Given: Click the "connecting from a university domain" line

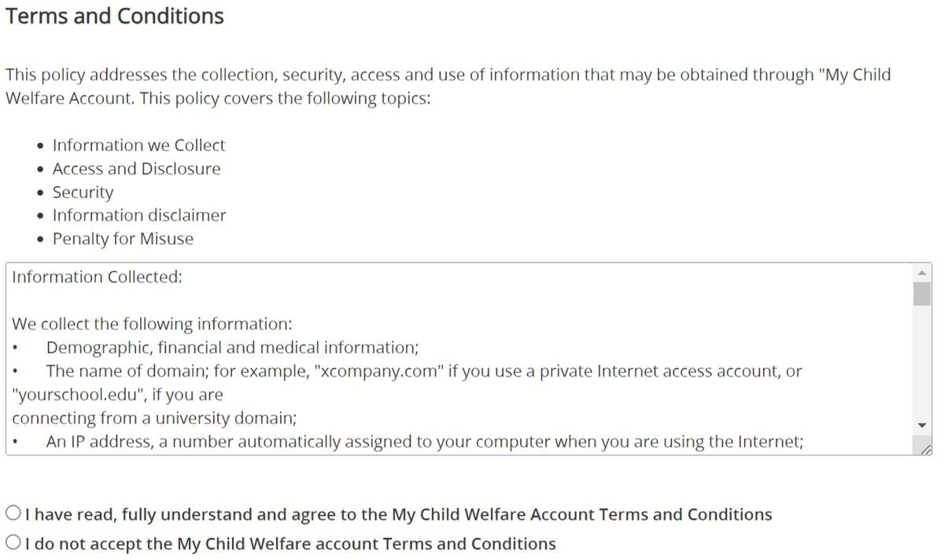Looking at the screenshot, I should pyautogui.click(x=154, y=418).
